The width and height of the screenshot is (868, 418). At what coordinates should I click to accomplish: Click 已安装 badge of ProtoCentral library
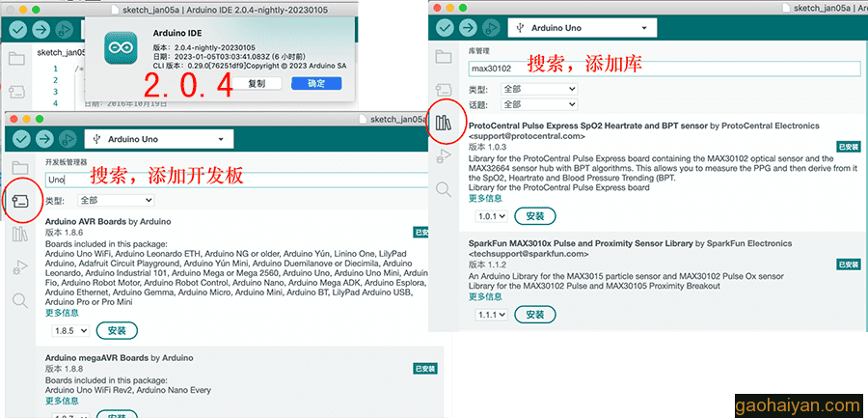849,147
